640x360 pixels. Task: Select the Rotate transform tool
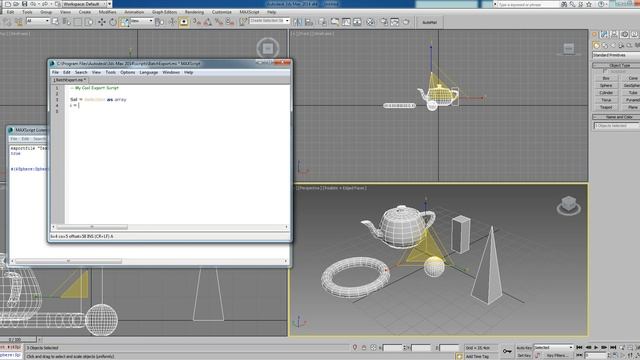[113, 22]
